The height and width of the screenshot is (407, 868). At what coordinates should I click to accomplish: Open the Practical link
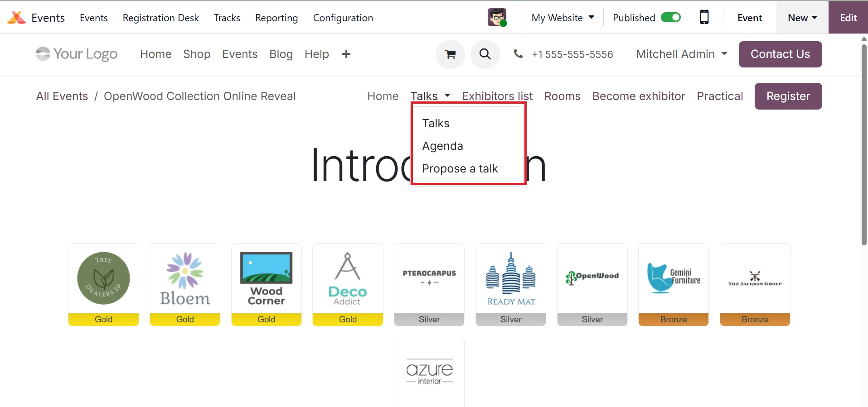720,96
